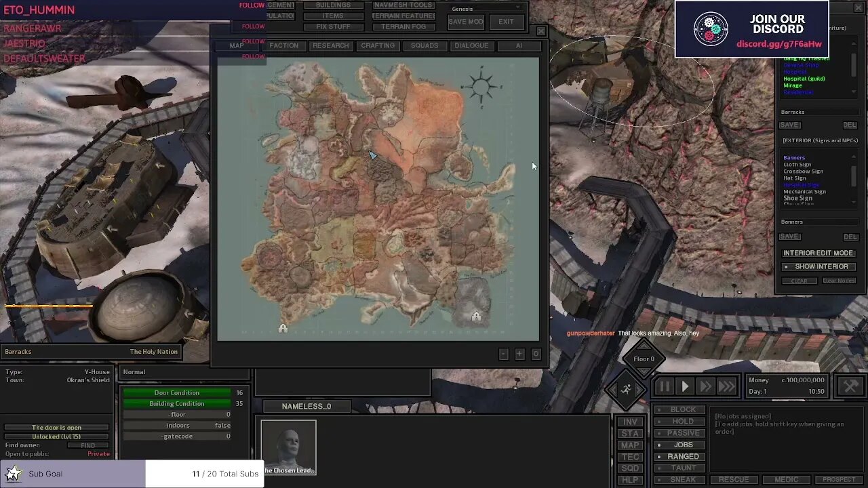Click the INTERIOR EDIT MODE button
868x488 pixels.
point(818,253)
